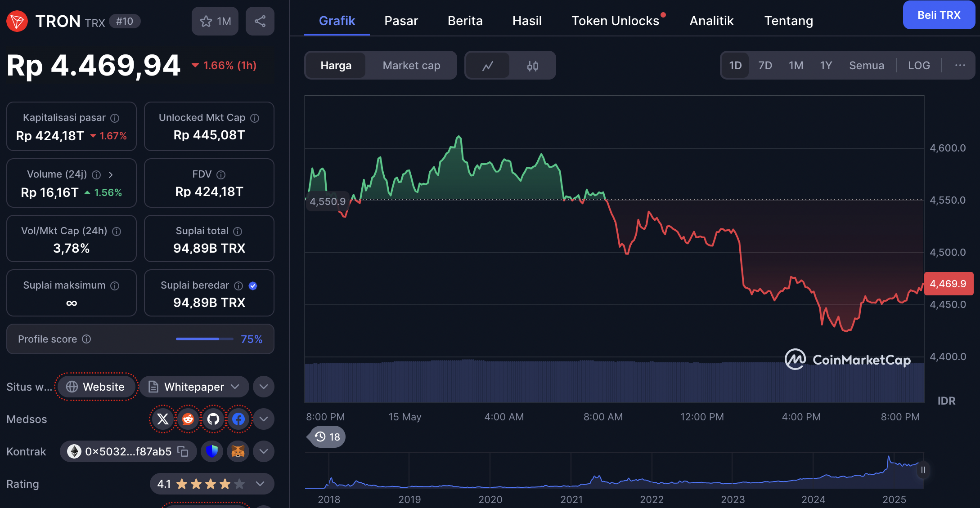Screen dimensions: 980x508
Task: Open the Berita tab
Action: 465,21
